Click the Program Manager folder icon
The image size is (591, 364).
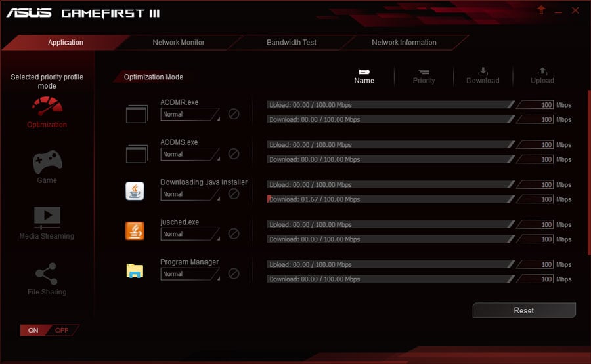[x=135, y=271]
